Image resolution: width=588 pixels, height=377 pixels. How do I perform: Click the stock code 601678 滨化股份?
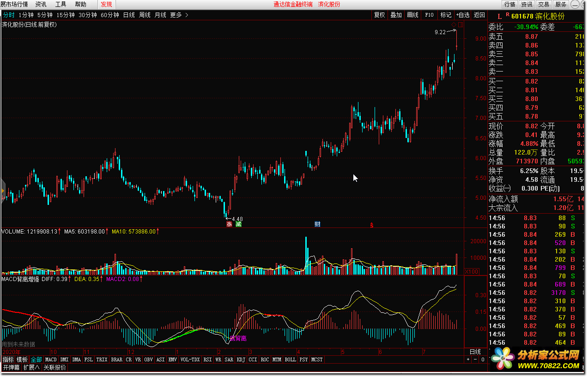[x=538, y=16]
